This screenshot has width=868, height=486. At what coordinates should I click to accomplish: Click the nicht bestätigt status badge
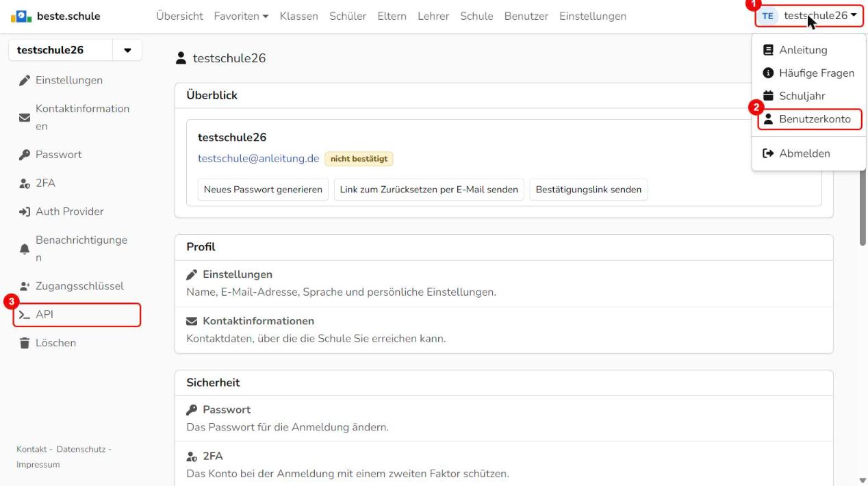coord(359,159)
